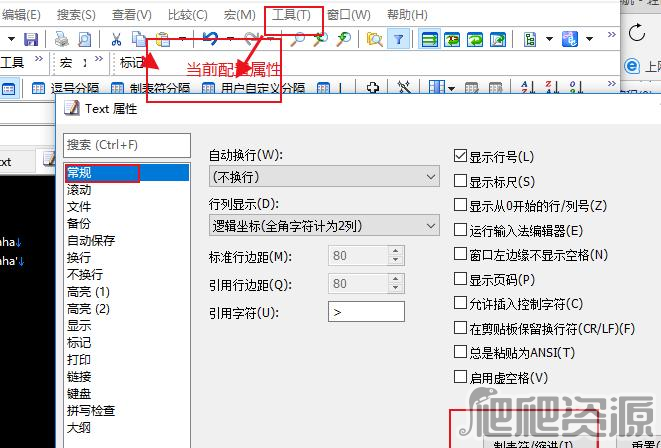Uncheck 显示行号(L) checkbox
Image resolution: width=661 pixels, height=448 pixels.
point(460,156)
